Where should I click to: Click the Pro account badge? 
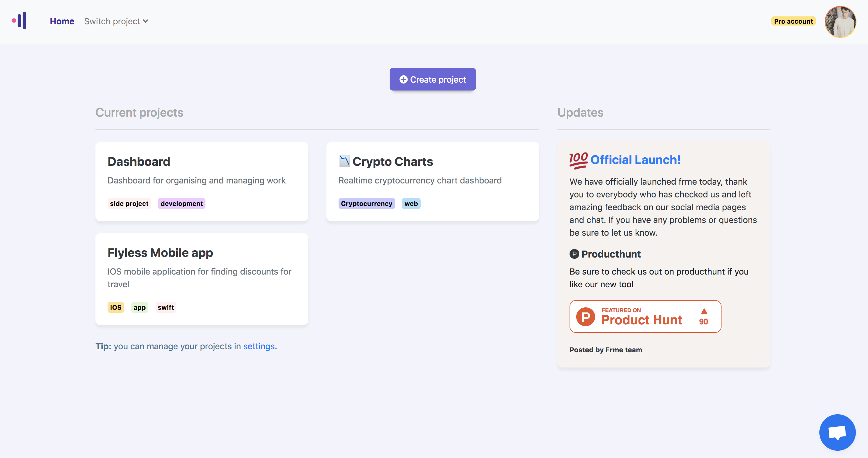point(793,21)
